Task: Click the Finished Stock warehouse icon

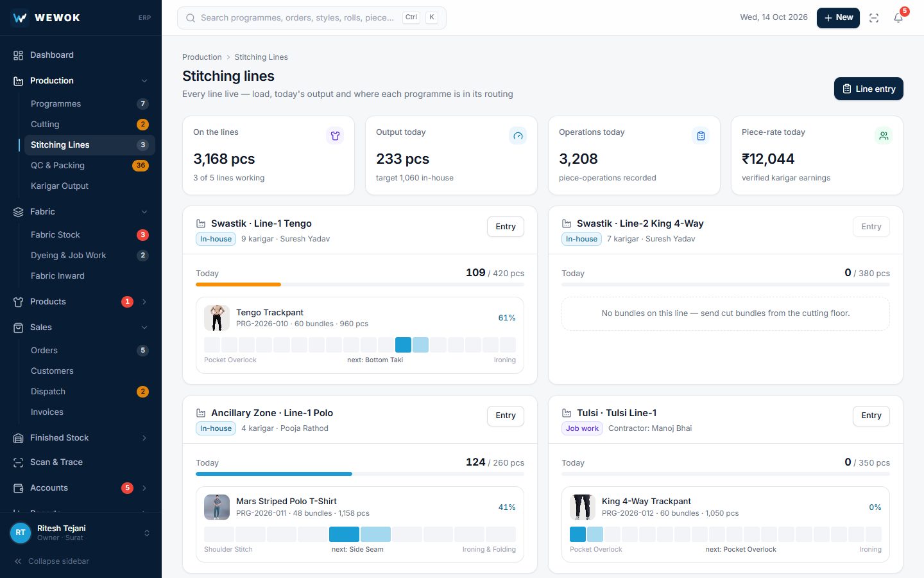Action: (18, 438)
